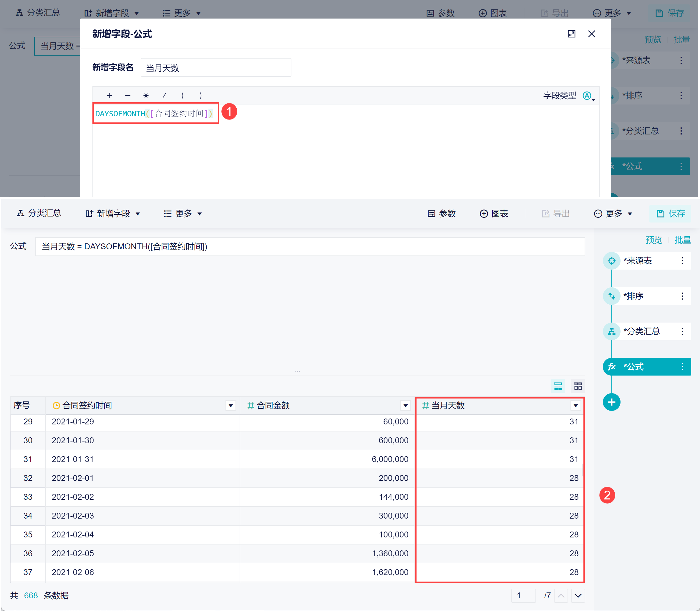This screenshot has height=611, width=700.
Task: Select the source table step icon
Action: tap(611, 261)
